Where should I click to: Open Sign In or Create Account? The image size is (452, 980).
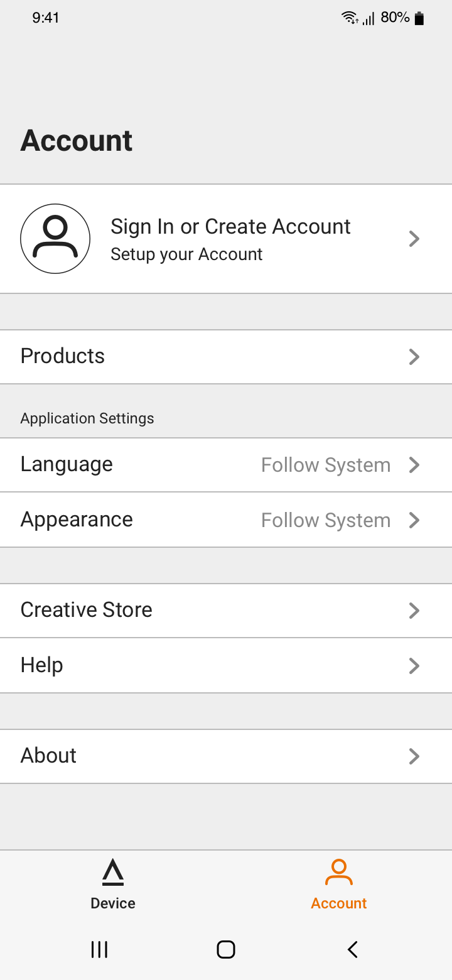coord(226,239)
